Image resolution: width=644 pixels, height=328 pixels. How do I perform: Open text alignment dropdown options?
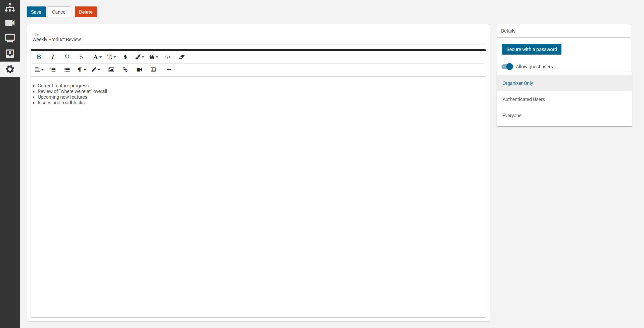point(39,69)
